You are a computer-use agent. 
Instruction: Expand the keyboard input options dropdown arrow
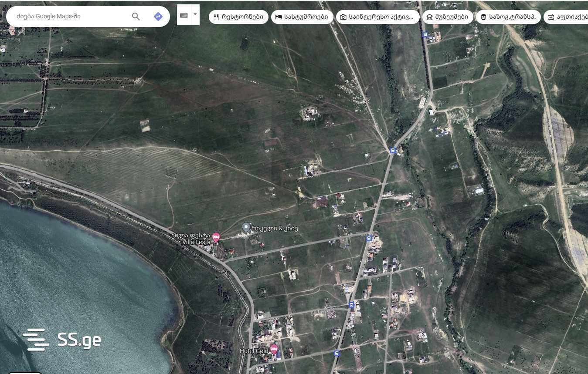pyautogui.click(x=195, y=14)
